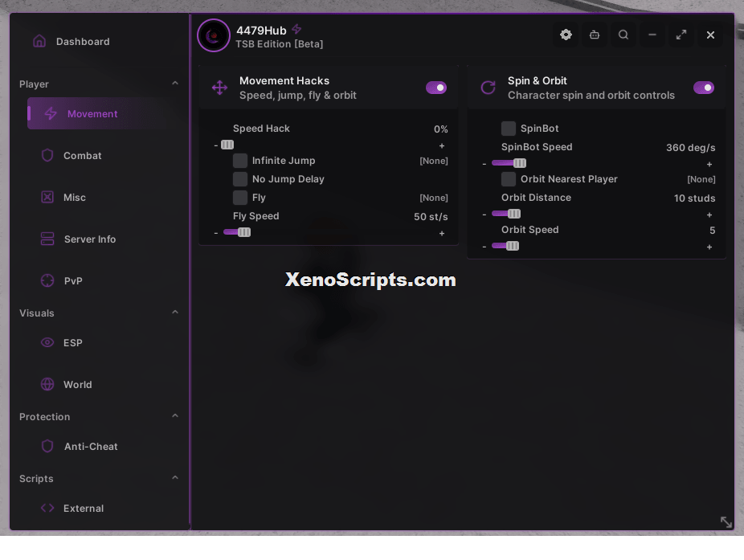Screen dimensions: 744x560
Task: Click the PvP crosshair icon
Action: point(47,280)
